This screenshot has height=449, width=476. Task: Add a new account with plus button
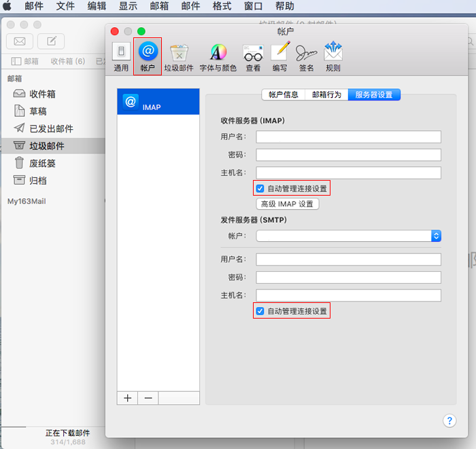[128, 398]
